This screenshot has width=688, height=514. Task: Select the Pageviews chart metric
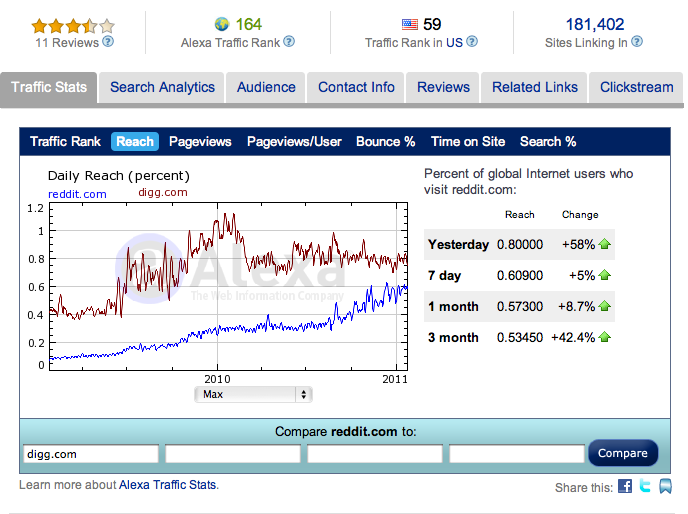pyautogui.click(x=200, y=141)
